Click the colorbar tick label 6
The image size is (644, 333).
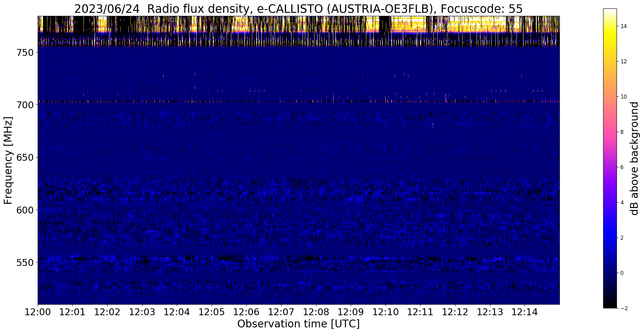tap(622, 167)
